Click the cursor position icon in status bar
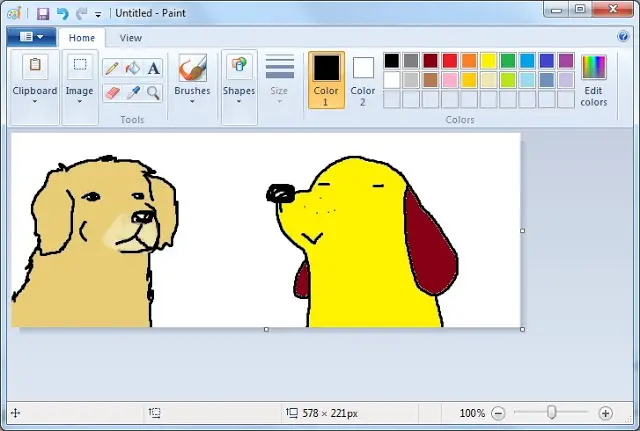The width and height of the screenshot is (640, 431). [16, 413]
